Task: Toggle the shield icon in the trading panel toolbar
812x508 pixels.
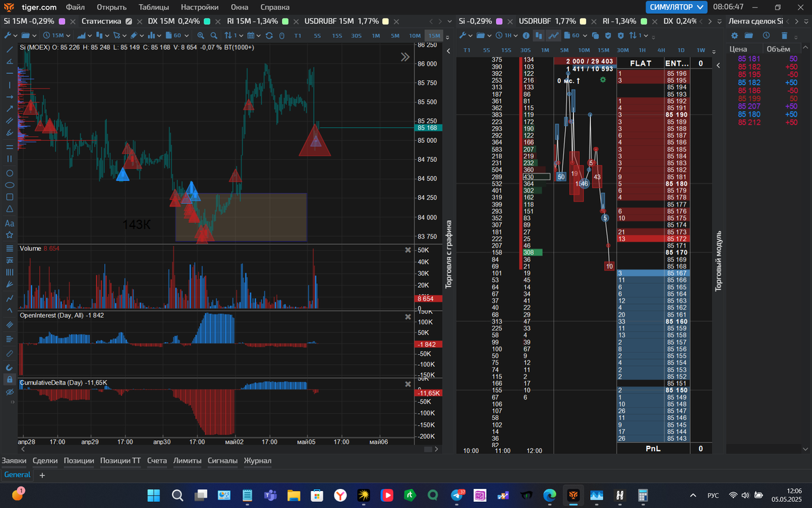Action: [608, 35]
